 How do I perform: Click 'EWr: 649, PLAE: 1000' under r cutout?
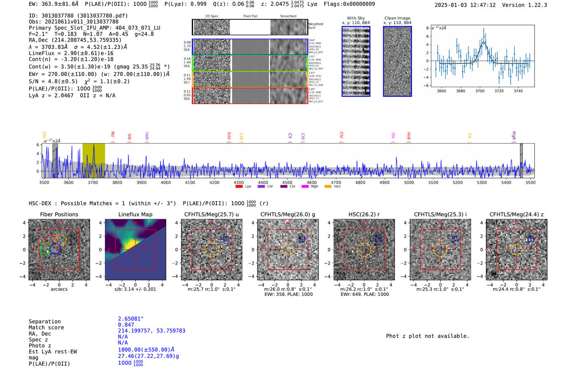click(365, 294)
